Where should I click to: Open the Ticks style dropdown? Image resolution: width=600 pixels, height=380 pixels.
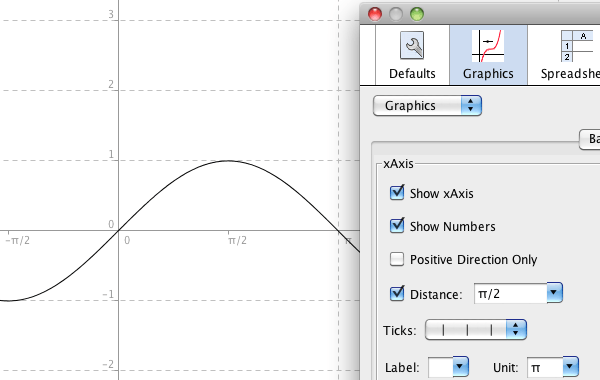[x=476, y=329]
